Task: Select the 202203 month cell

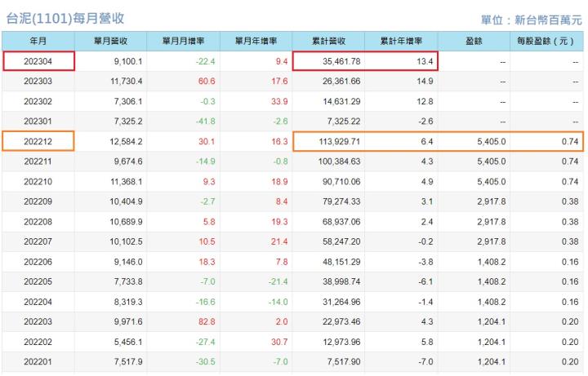Action: (38, 321)
